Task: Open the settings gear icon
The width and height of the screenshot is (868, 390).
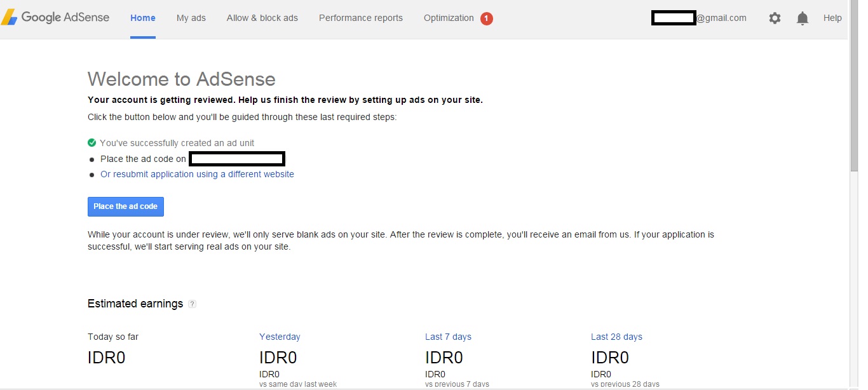Action: (775, 18)
